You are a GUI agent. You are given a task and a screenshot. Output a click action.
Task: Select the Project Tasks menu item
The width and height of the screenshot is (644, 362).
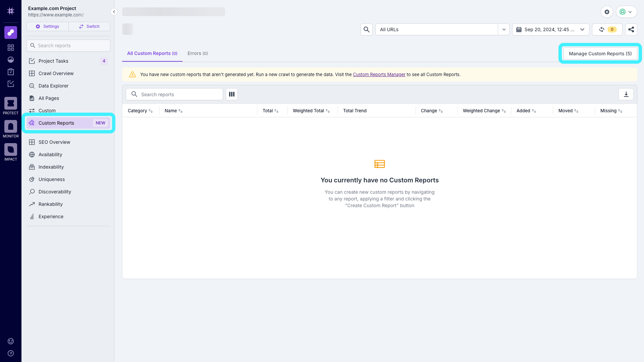(x=53, y=61)
